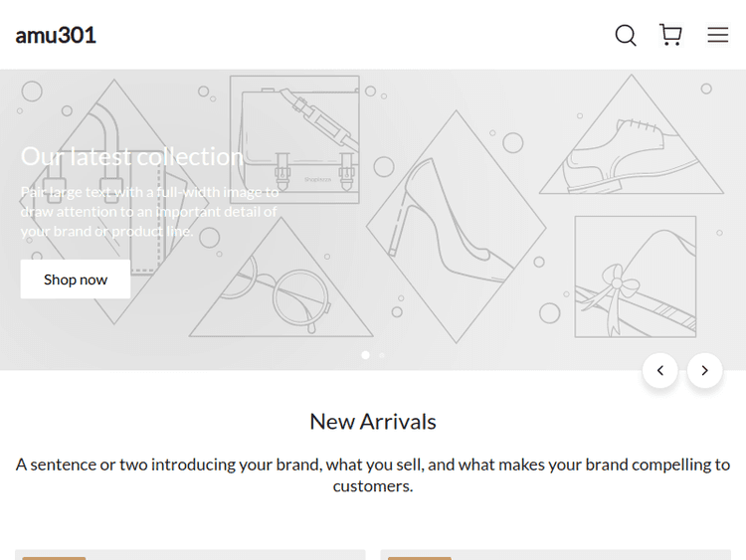
Task: Click the satchel bag illustration
Action: [x=294, y=139]
